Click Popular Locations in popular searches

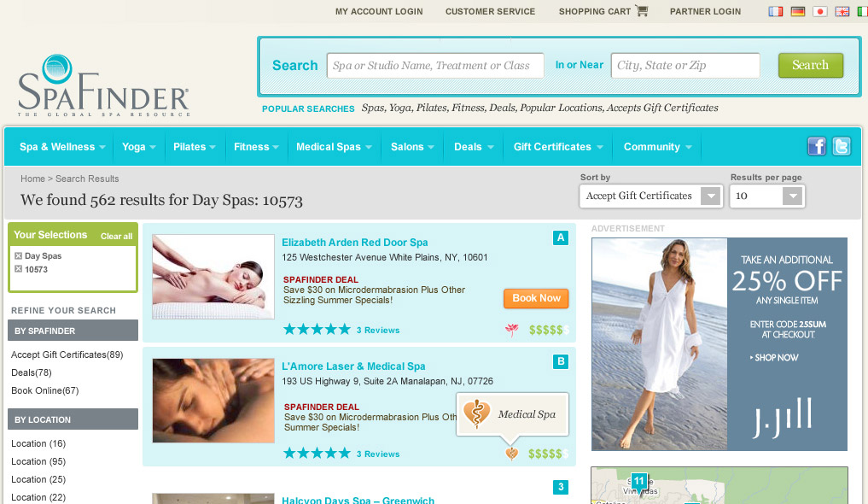[561, 108]
